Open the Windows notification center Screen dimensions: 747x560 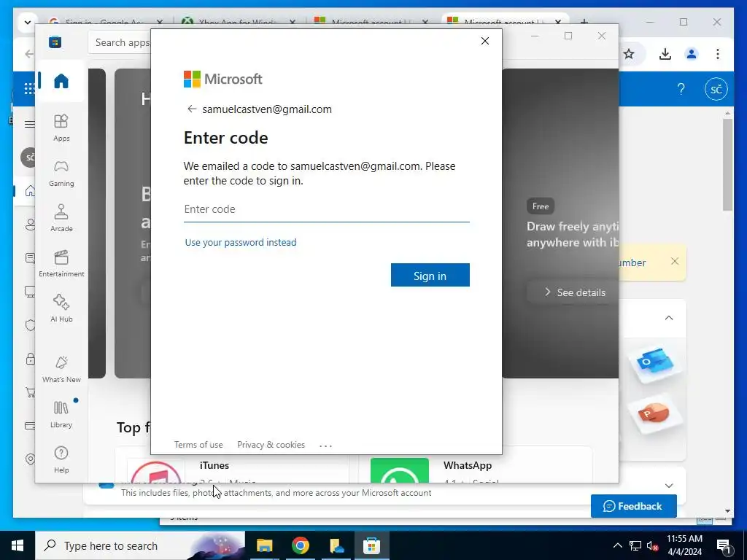click(x=724, y=546)
